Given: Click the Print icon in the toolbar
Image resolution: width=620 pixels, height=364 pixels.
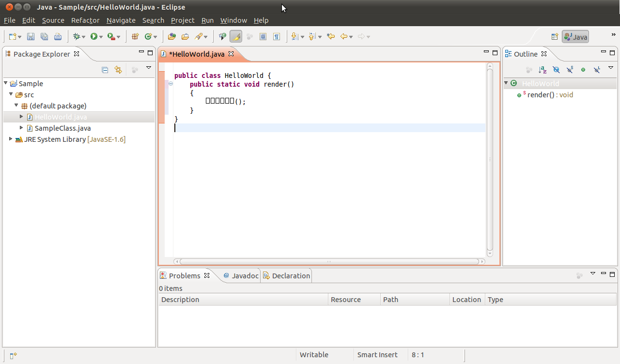Looking at the screenshot, I should pyautogui.click(x=58, y=37).
